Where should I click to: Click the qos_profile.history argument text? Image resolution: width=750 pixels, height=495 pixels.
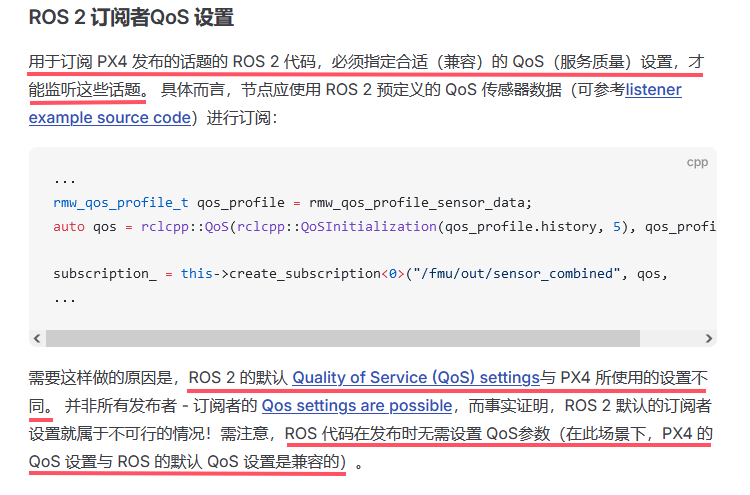520,227
